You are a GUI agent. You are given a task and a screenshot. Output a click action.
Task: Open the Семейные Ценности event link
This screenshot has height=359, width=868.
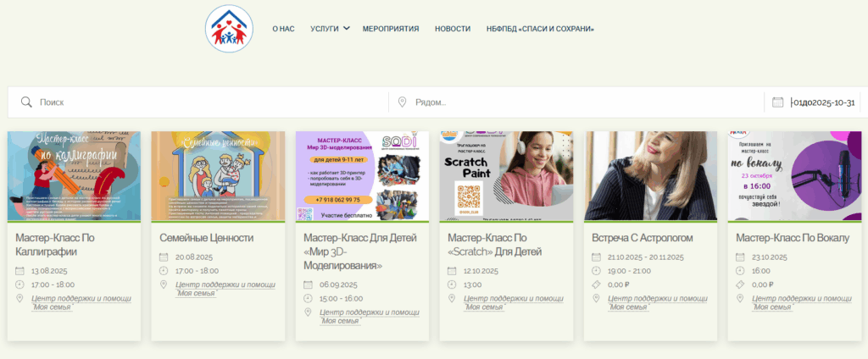206,238
